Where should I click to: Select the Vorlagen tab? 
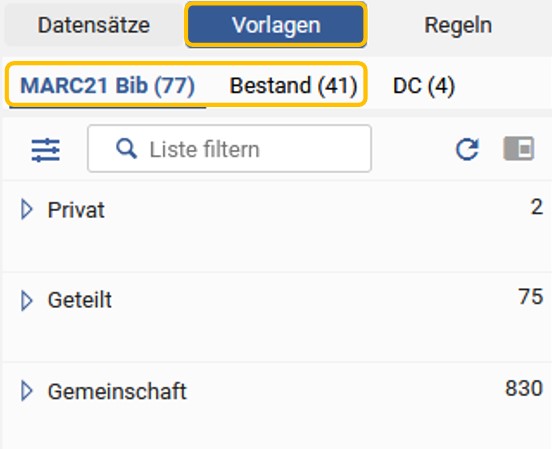pyautogui.click(x=276, y=25)
